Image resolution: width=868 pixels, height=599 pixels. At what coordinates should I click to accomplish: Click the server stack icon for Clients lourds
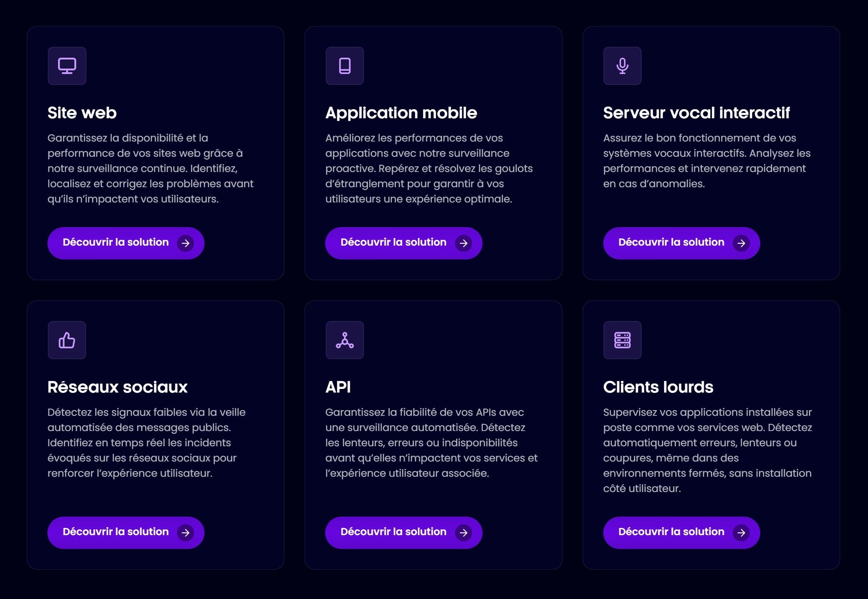click(622, 340)
